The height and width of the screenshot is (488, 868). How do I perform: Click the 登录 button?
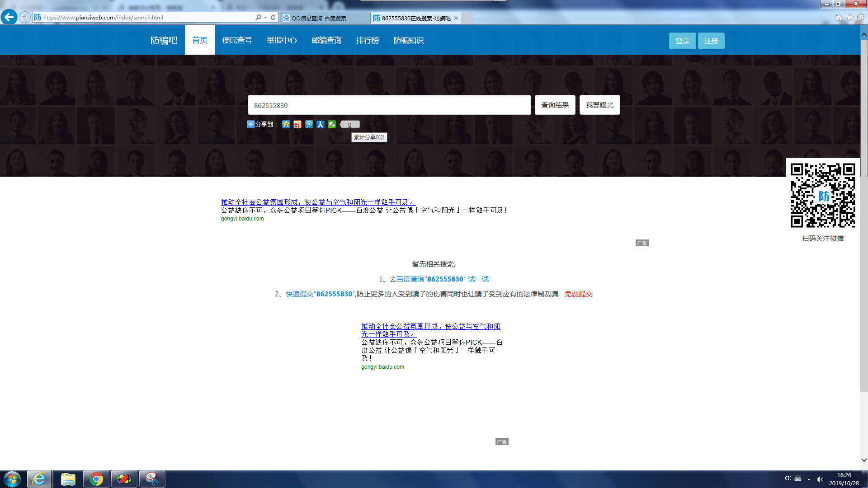click(682, 41)
